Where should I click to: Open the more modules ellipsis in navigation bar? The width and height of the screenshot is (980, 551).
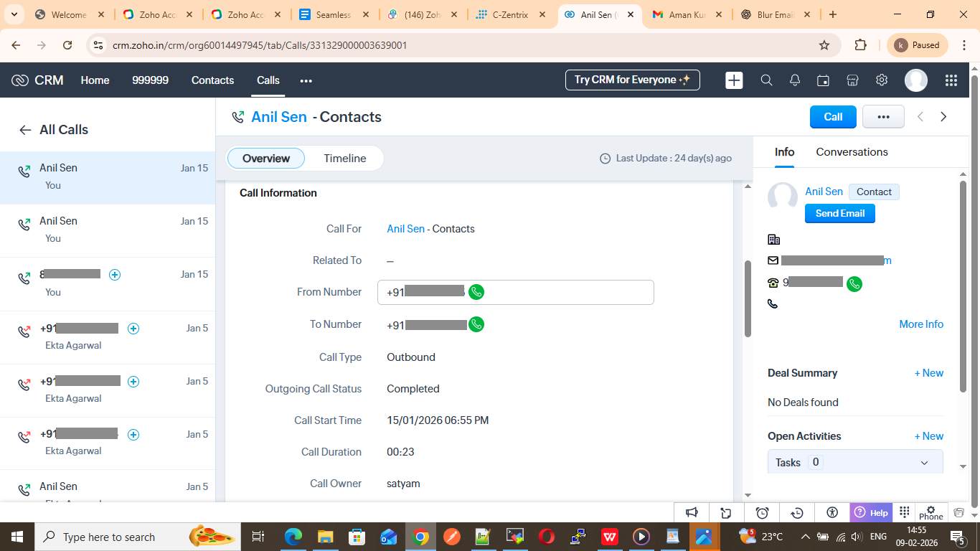(x=306, y=81)
